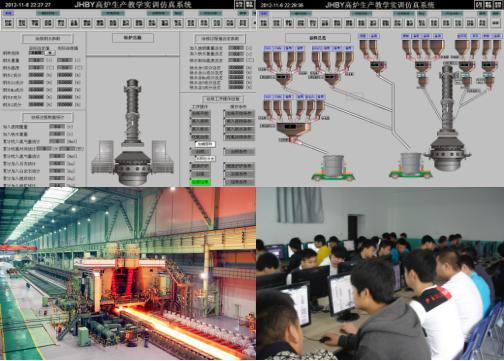Click the last icon in the left window's toolbar
Viewport: 504px width, 361px height.
(243, 23)
